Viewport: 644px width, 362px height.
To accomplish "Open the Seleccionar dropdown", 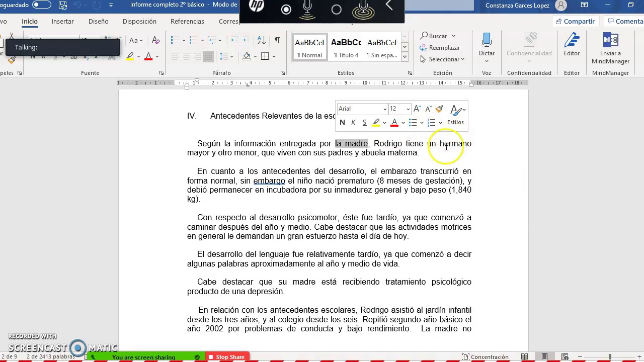I will pyautogui.click(x=446, y=59).
